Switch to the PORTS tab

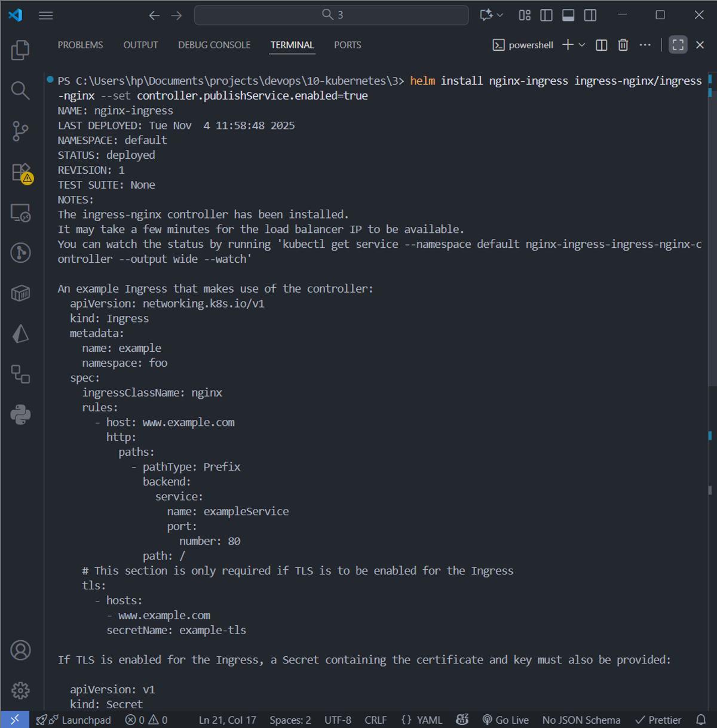click(348, 45)
